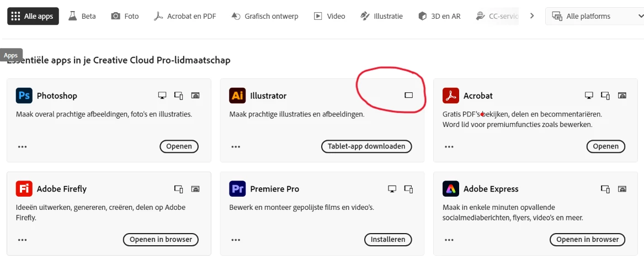Open Acrobat with the Openen button
Viewport: 644px width, 264px height.
(606, 146)
